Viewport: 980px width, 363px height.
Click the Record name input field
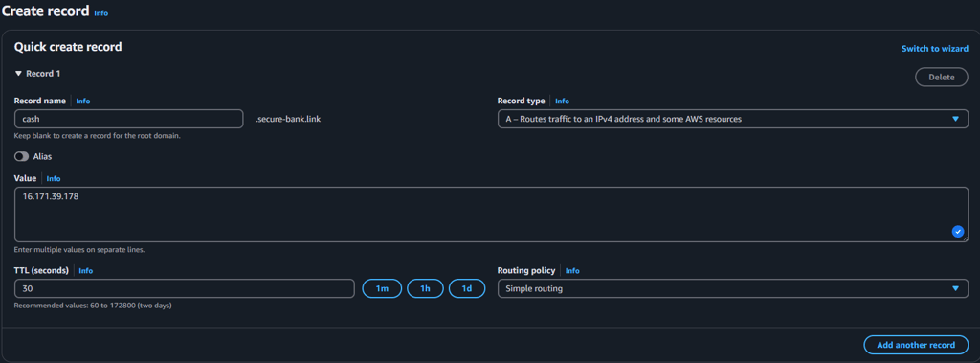[x=129, y=119]
